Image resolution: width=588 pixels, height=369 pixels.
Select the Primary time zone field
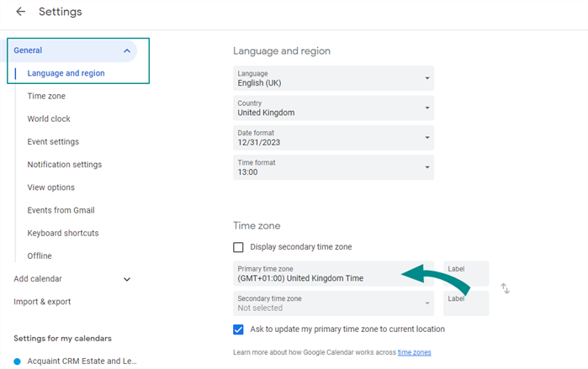(333, 273)
